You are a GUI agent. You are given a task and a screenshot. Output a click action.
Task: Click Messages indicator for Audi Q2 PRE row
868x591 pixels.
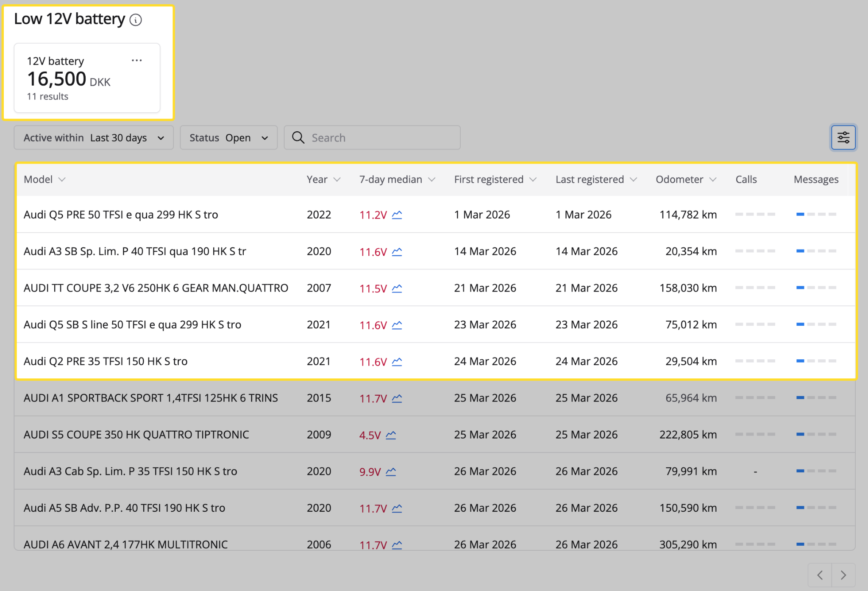click(816, 361)
